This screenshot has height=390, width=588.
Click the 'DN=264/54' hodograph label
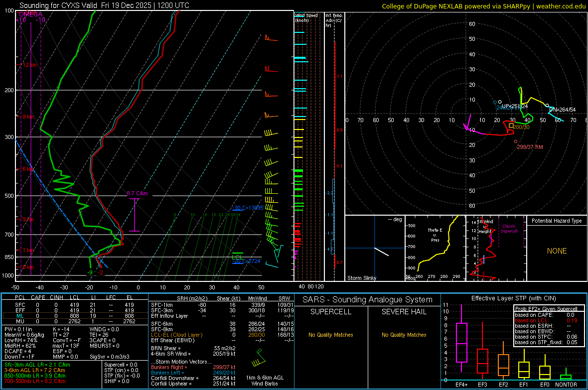click(562, 110)
